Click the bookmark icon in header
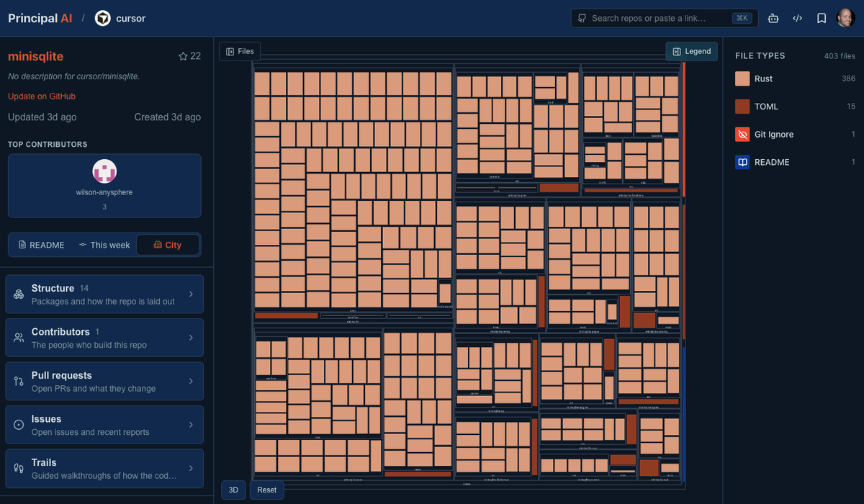This screenshot has width=864, height=504. click(822, 18)
